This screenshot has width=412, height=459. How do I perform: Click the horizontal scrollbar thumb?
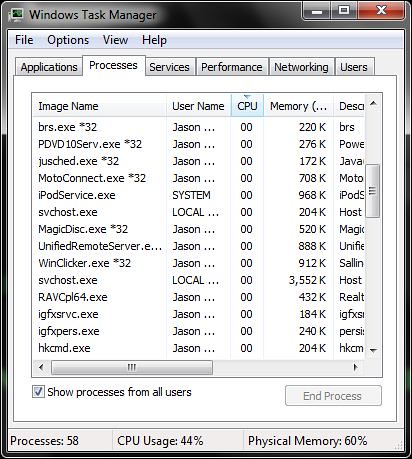click(x=132, y=368)
